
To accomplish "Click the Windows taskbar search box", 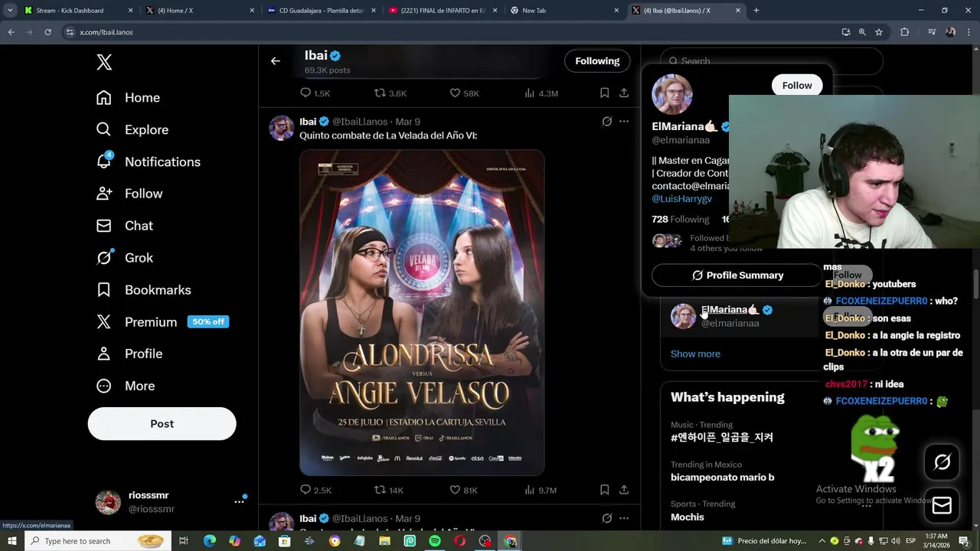I will tap(97, 541).
